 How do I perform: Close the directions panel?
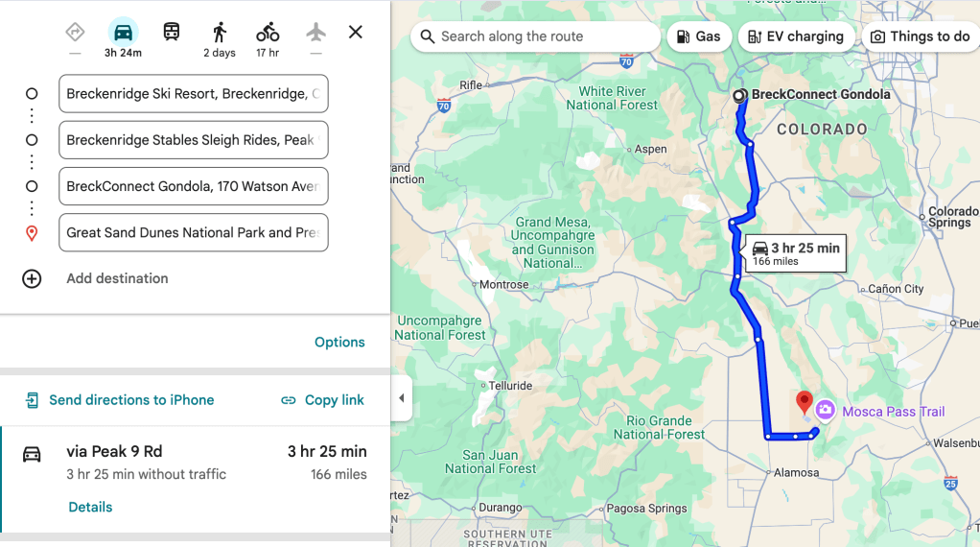(356, 32)
